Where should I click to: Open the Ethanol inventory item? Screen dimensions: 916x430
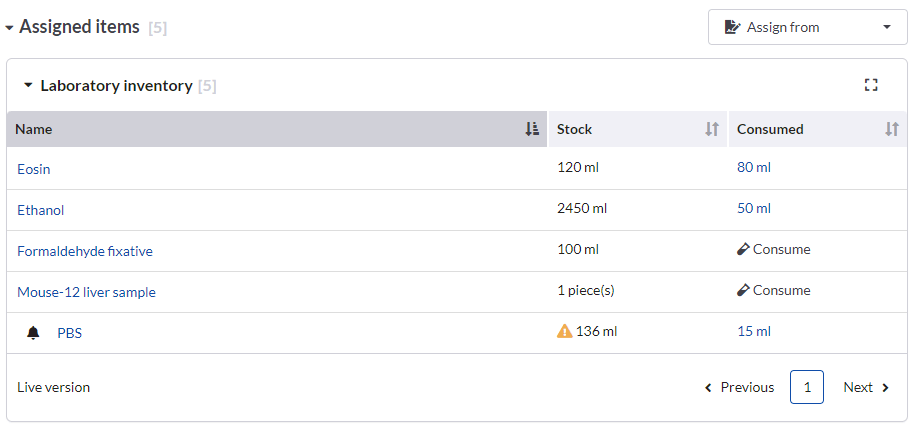(x=41, y=210)
